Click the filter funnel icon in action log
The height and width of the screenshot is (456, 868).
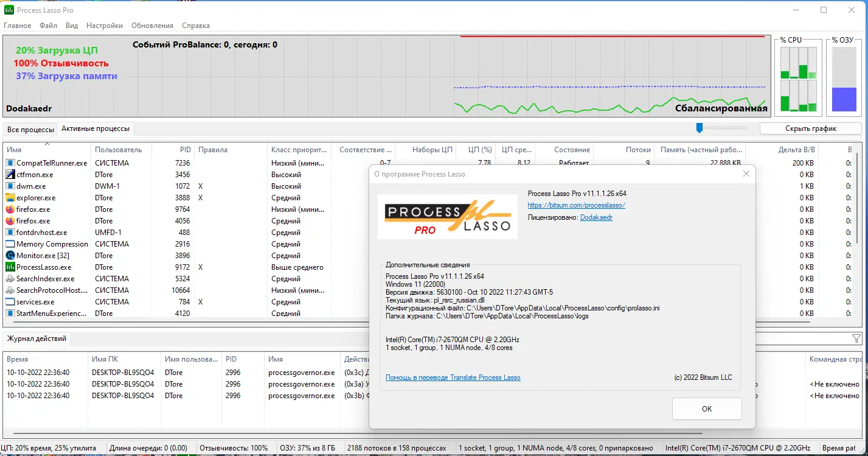(x=857, y=338)
